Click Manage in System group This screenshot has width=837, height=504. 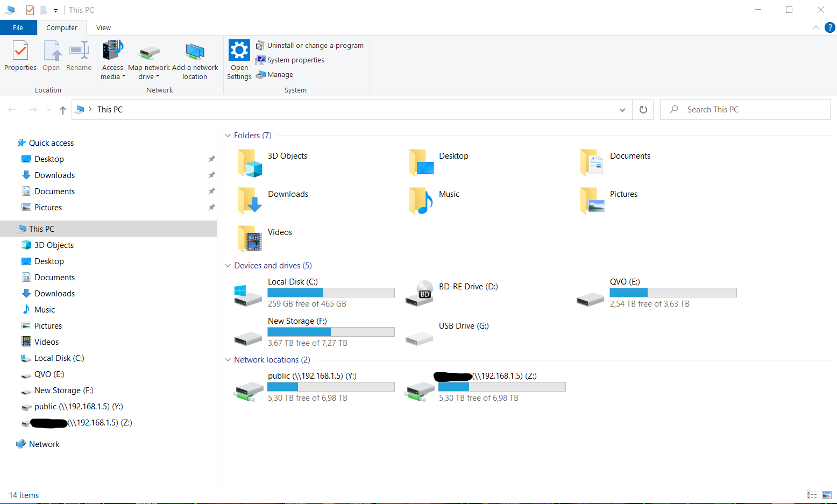pyautogui.click(x=274, y=75)
